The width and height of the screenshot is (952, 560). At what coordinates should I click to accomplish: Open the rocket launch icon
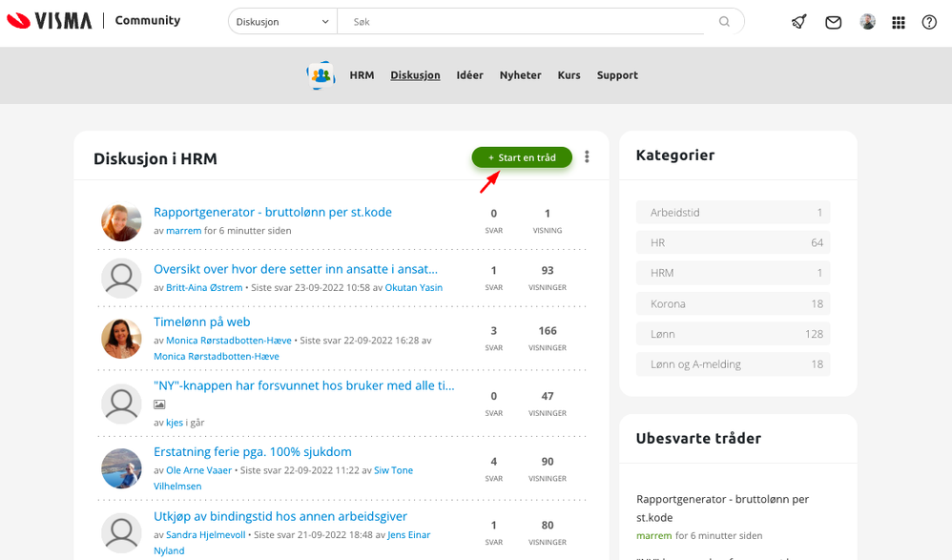pos(799,23)
